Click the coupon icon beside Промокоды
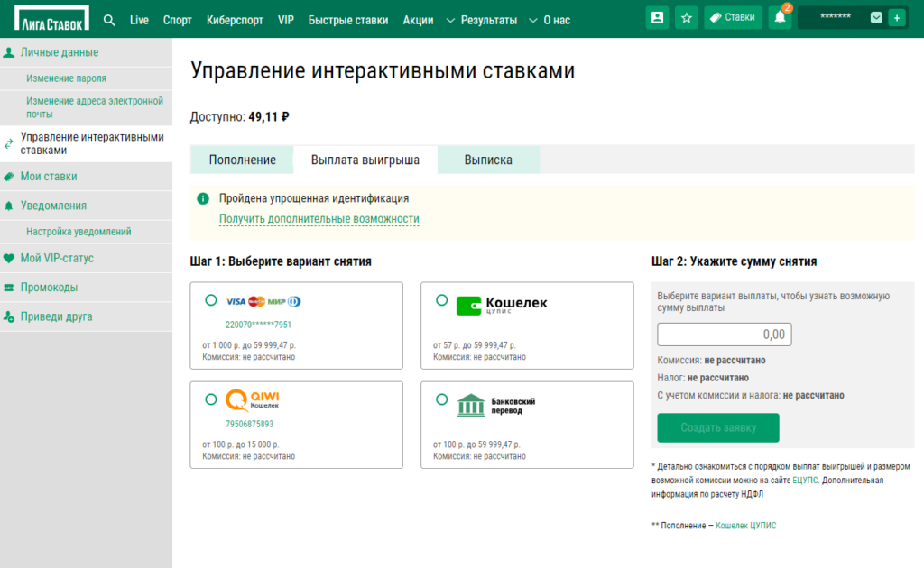The image size is (924, 568). pos(9,288)
